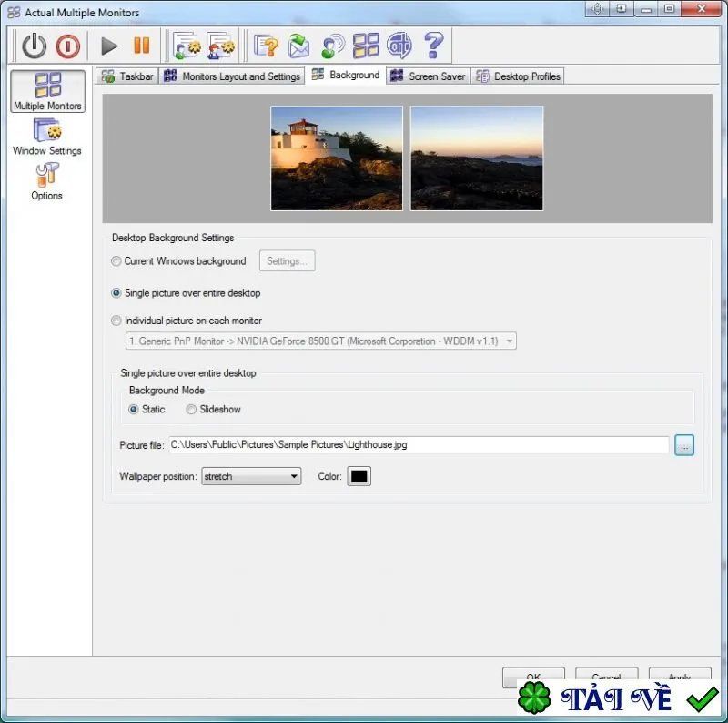
Task: Click the orange pause toolbar icon
Action: [142, 46]
